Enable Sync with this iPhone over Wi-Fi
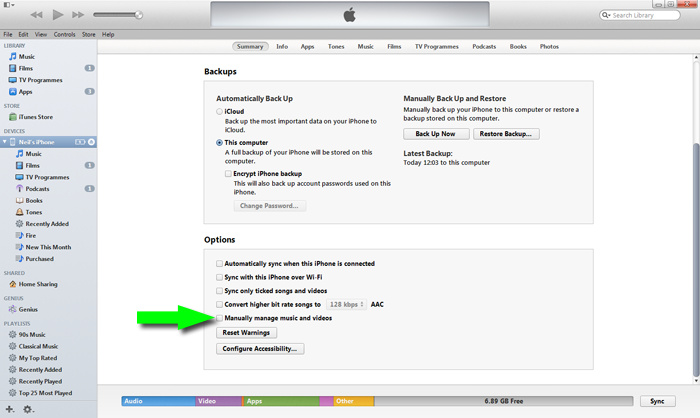The width and height of the screenshot is (700, 418). click(x=219, y=277)
